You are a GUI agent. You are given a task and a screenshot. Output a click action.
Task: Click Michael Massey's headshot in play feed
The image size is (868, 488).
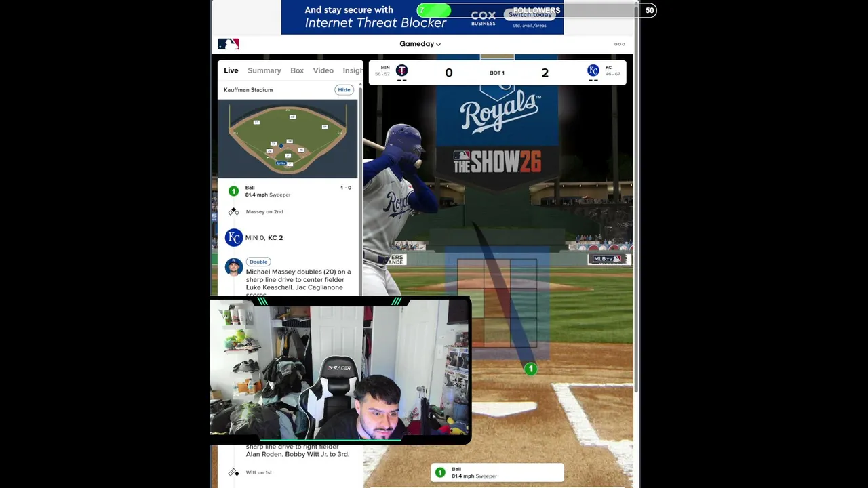coord(234,267)
